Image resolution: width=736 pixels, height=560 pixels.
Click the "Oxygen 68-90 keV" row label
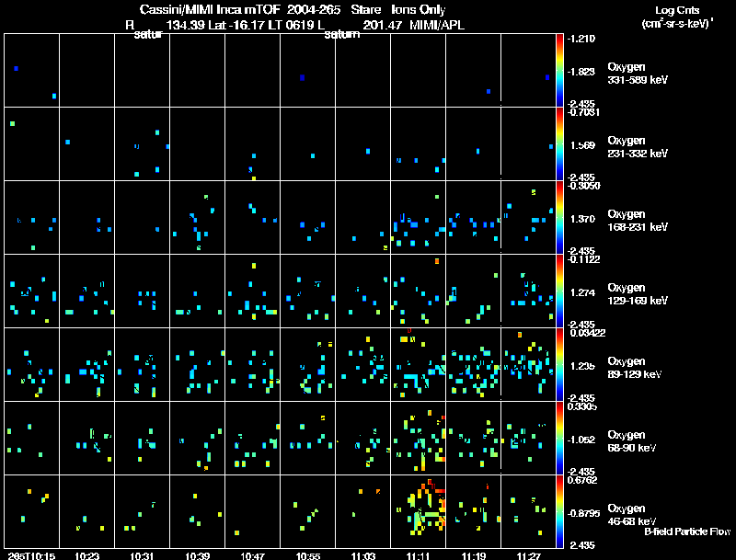pos(632,441)
